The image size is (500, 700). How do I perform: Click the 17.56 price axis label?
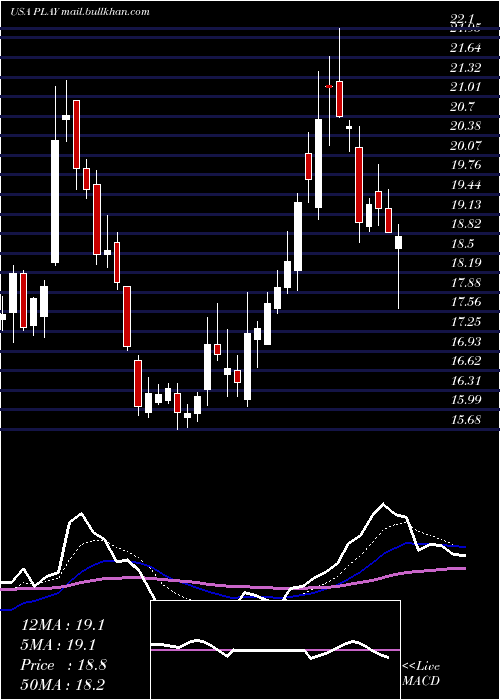tap(466, 302)
